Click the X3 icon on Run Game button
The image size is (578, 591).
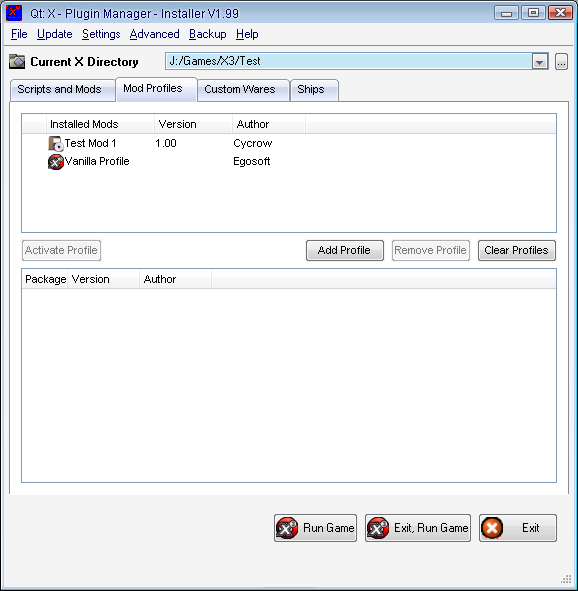coord(287,528)
